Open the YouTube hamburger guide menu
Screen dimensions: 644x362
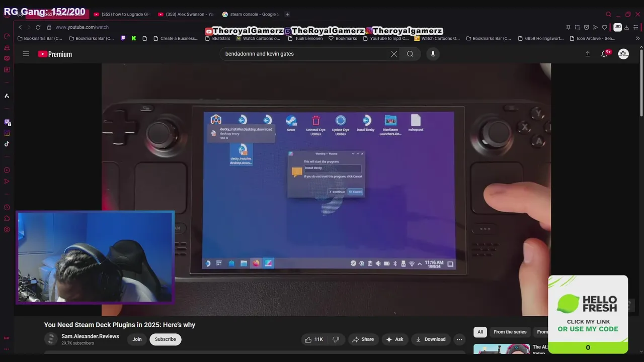(26, 54)
